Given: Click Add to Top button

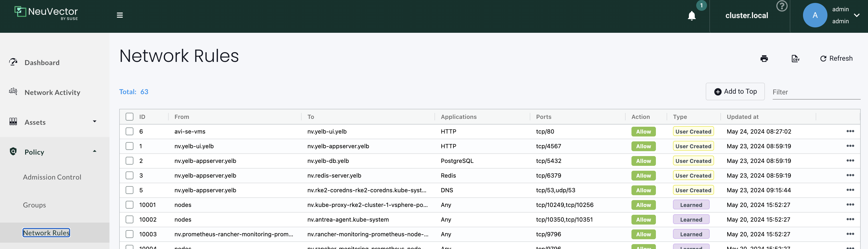Looking at the screenshot, I should [x=735, y=91].
